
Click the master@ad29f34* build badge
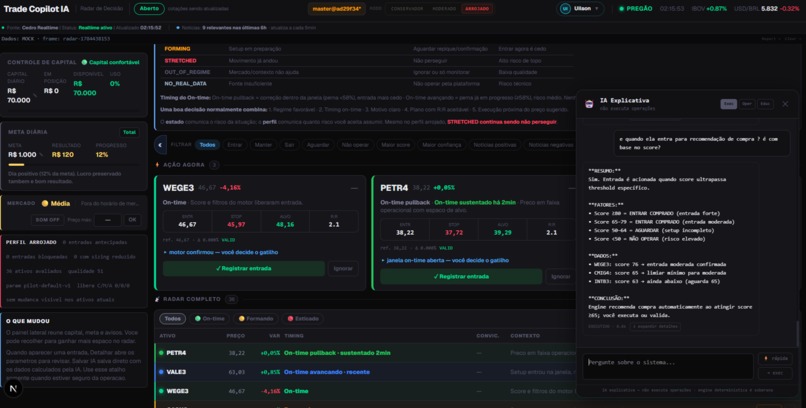[x=337, y=9]
